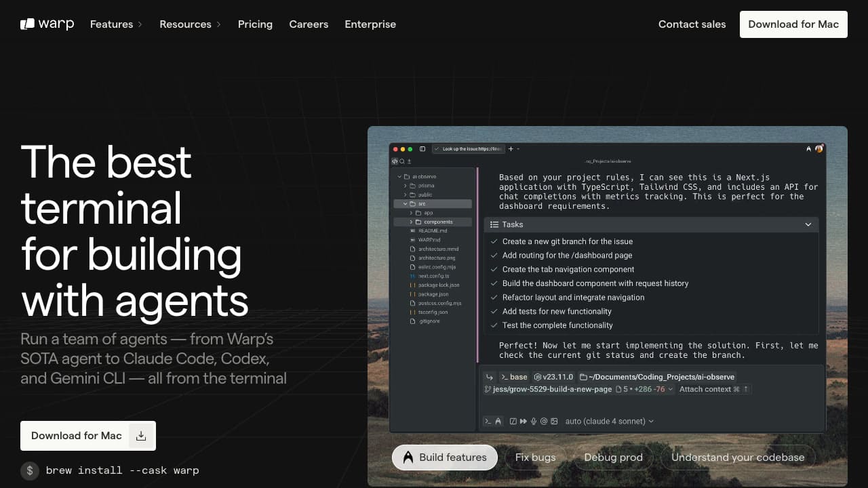Click the download icon beside Download for Mac
This screenshot has height=488, width=868.
141,436
